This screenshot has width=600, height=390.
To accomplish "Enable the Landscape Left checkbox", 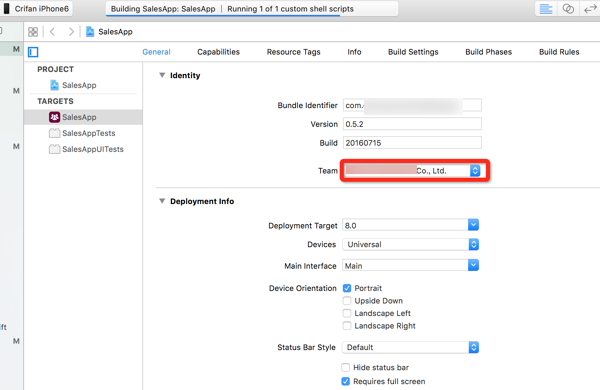I will click(347, 313).
